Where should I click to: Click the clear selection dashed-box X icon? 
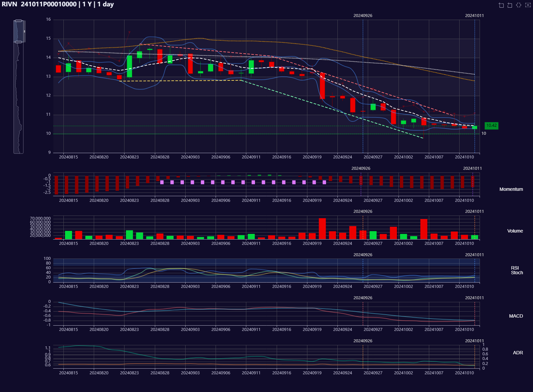(528, 5)
